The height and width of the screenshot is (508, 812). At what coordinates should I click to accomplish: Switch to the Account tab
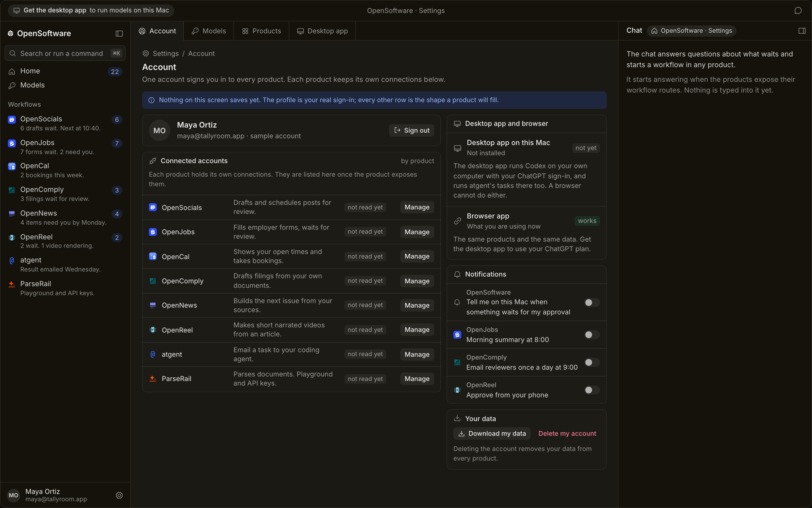(157, 31)
